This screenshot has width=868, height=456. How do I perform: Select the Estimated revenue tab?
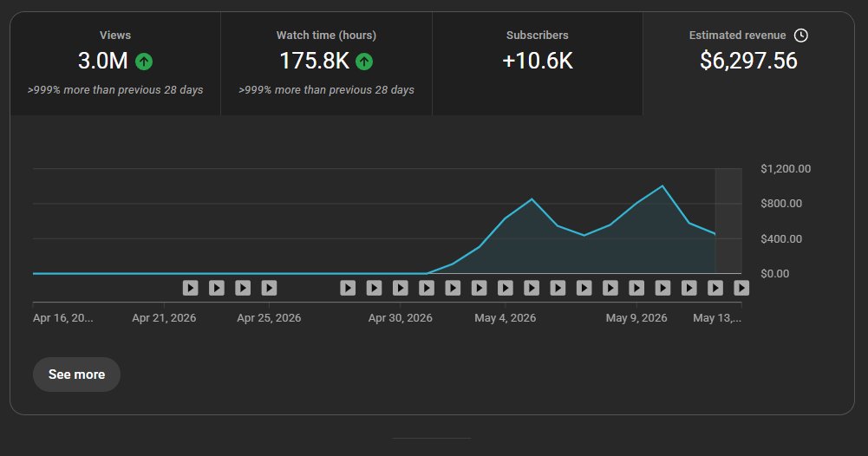tap(748, 63)
